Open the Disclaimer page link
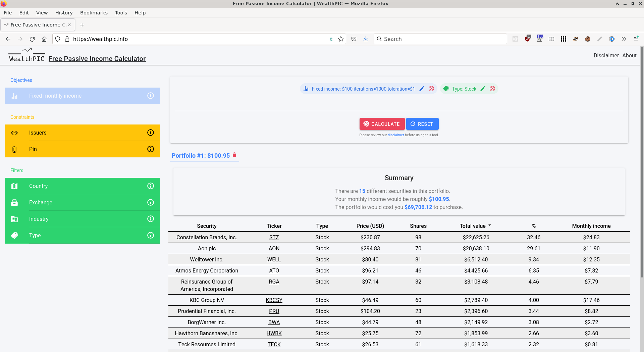The width and height of the screenshot is (644, 352). click(606, 55)
